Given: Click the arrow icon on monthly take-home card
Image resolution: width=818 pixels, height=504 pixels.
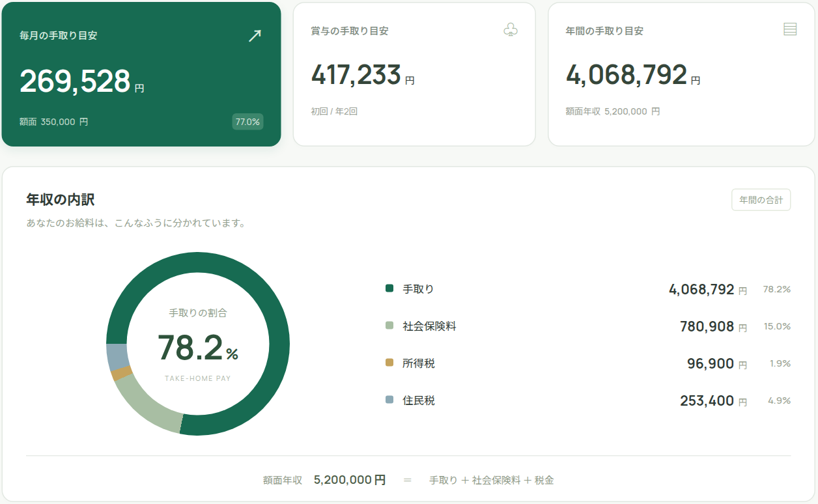Looking at the screenshot, I should point(255,36).
